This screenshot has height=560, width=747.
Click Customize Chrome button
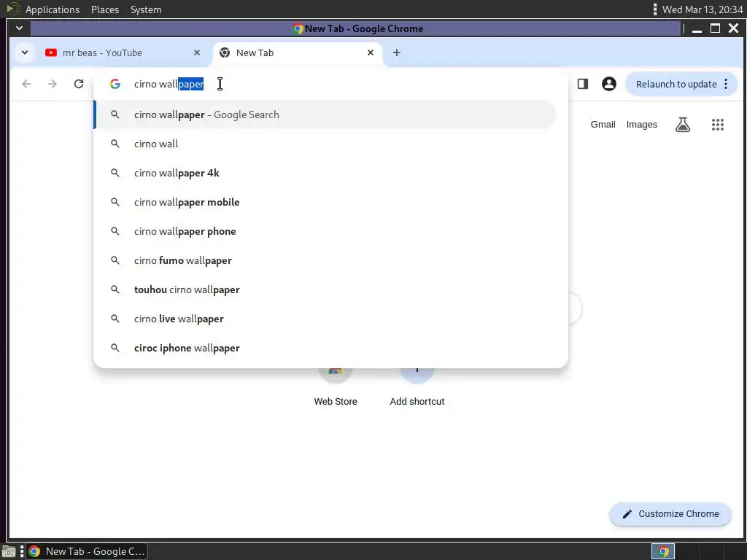point(670,514)
